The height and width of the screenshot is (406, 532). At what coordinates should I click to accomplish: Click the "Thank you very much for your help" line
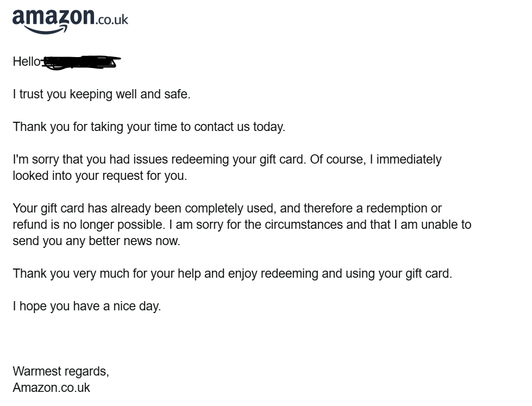(232, 274)
